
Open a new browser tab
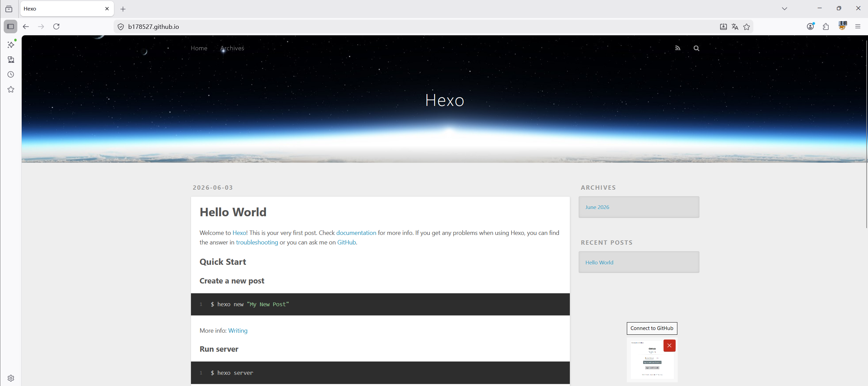123,9
